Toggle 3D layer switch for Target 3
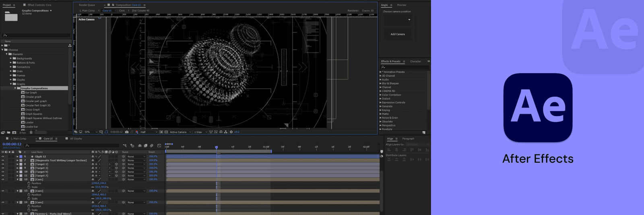644x215 pixels. click(x=116, y=168)
